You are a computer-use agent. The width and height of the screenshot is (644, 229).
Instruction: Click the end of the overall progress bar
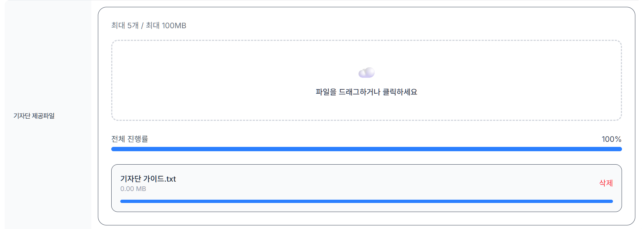619,149
